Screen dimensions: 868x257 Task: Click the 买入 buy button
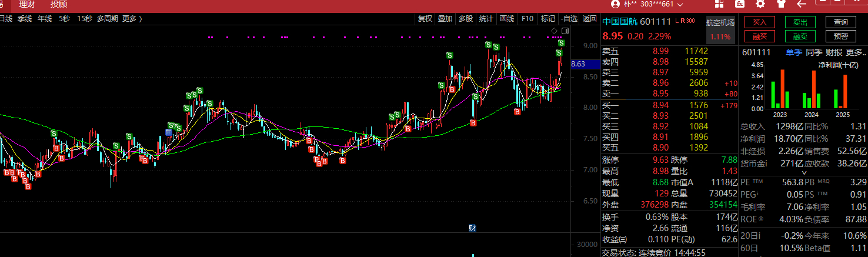click(760, 22)
